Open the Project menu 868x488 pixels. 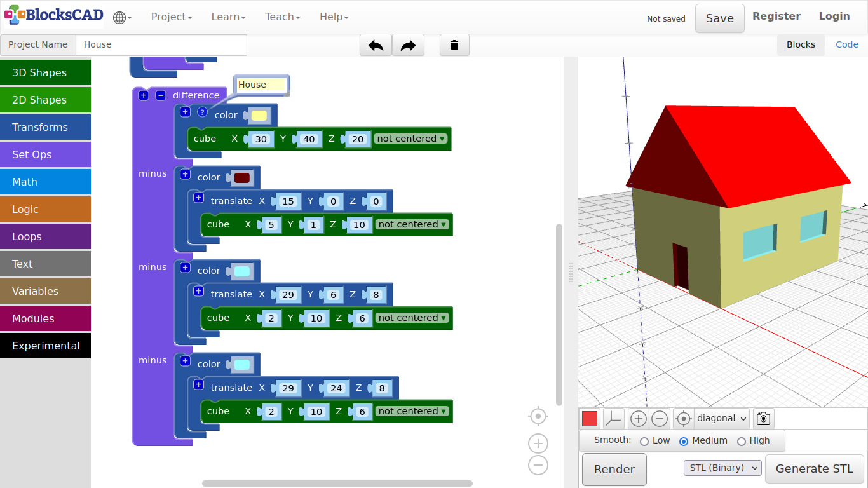pyautogui.click(x=172, y=17)
